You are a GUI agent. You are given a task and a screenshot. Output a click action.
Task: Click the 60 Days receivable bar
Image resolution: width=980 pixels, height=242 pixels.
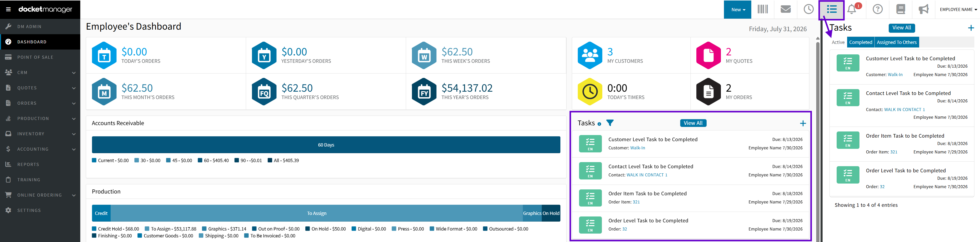click(326, 145)
